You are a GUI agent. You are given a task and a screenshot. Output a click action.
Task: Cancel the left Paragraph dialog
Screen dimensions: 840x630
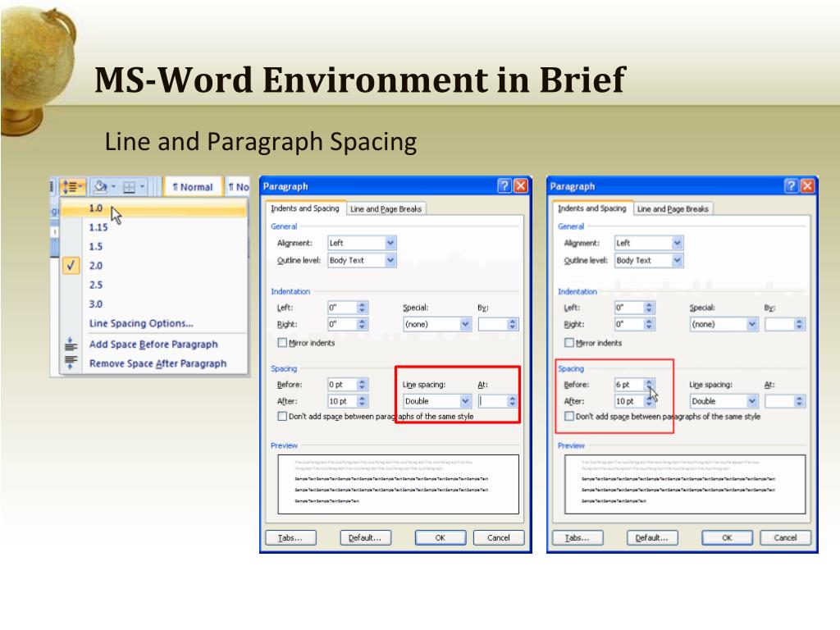(x=499, y=538)
